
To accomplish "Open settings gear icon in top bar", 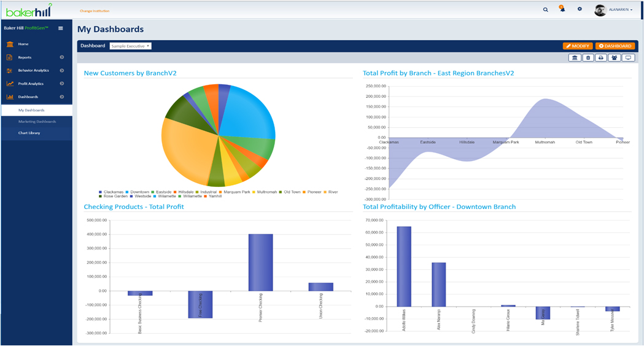I will pyautogui.click(x=580, y=9).
